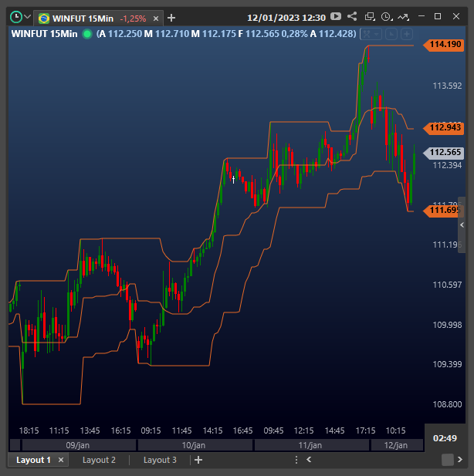This screenshot has height=476, width=474.
Task: Click the clock icon in the title bar
Action: tap(15, 16)
